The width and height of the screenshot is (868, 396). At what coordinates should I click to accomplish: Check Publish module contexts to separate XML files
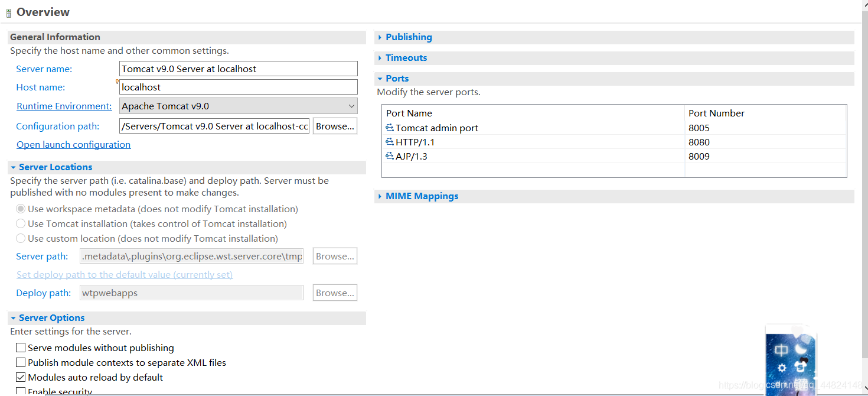pyautogui.click(x=21, y=362)
